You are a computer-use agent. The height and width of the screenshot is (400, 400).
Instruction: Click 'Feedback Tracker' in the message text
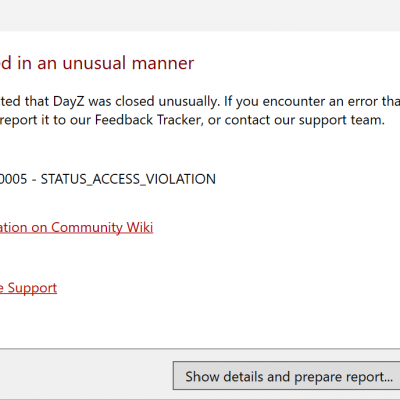149,120
